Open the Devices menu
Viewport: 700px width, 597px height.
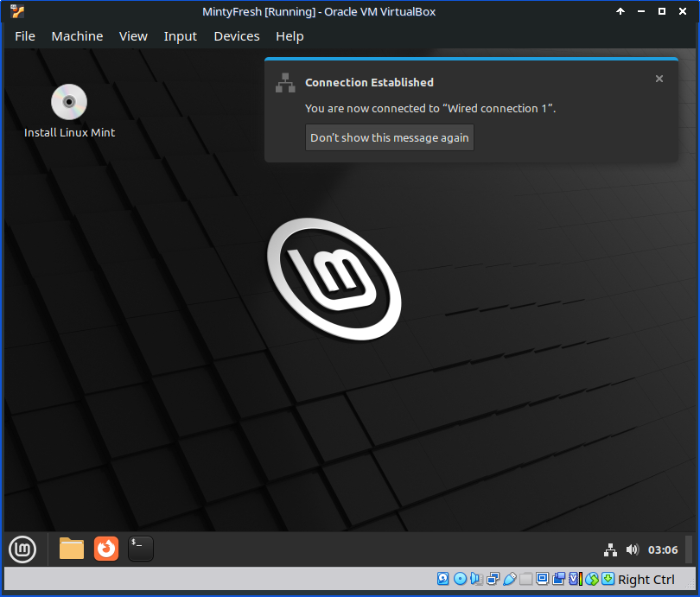coord(237,36)
